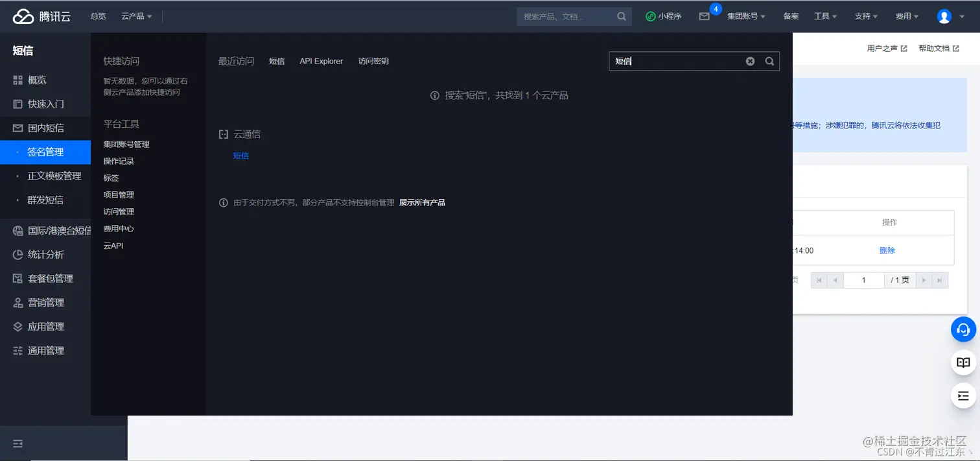Switch to the API Explorer tab
The height and width of the screenshot is (461, 980).
321,61
